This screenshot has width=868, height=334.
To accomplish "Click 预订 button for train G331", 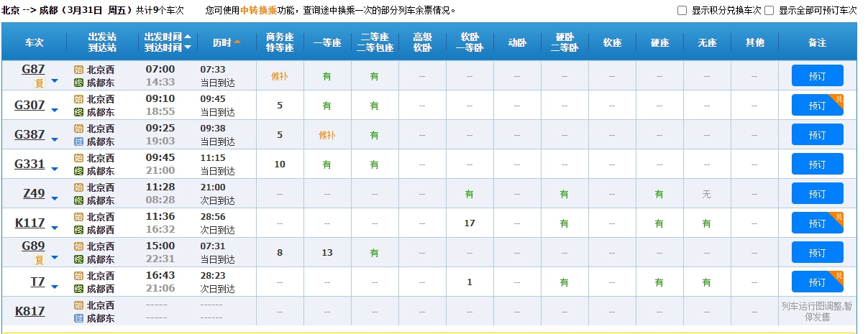I will [x=817, y=164].
